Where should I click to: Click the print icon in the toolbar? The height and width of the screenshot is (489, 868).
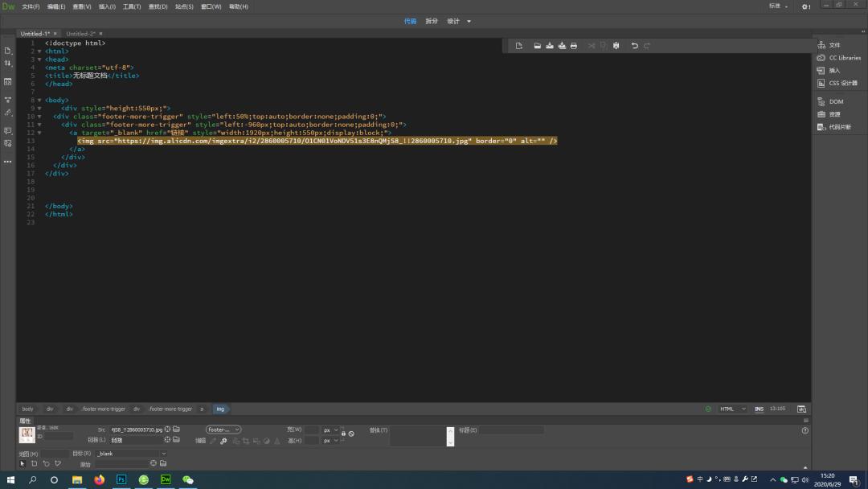point(573,46)
